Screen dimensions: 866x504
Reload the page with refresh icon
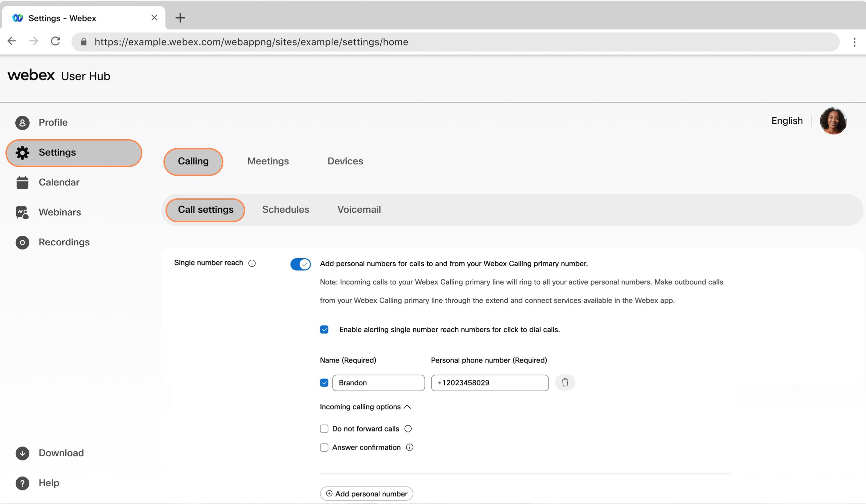click(56, 41)
